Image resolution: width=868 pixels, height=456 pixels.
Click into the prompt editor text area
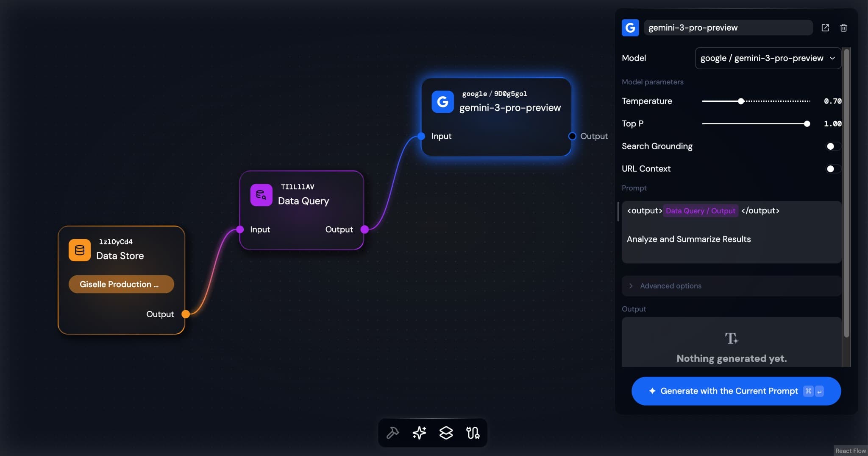coord(732,232)
